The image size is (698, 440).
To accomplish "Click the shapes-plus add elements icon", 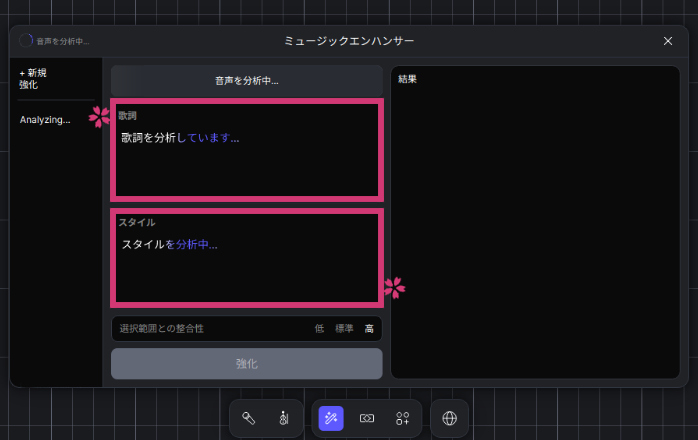I will (403, 418).
